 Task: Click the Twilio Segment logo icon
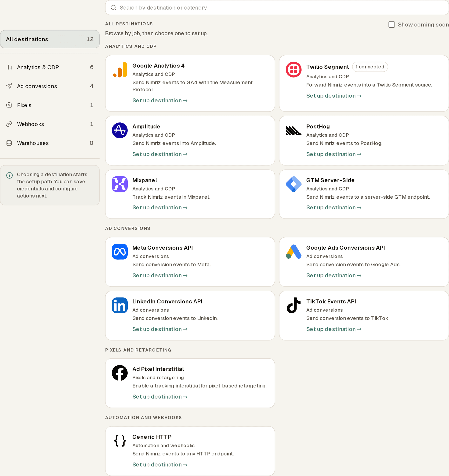[293, 69]
